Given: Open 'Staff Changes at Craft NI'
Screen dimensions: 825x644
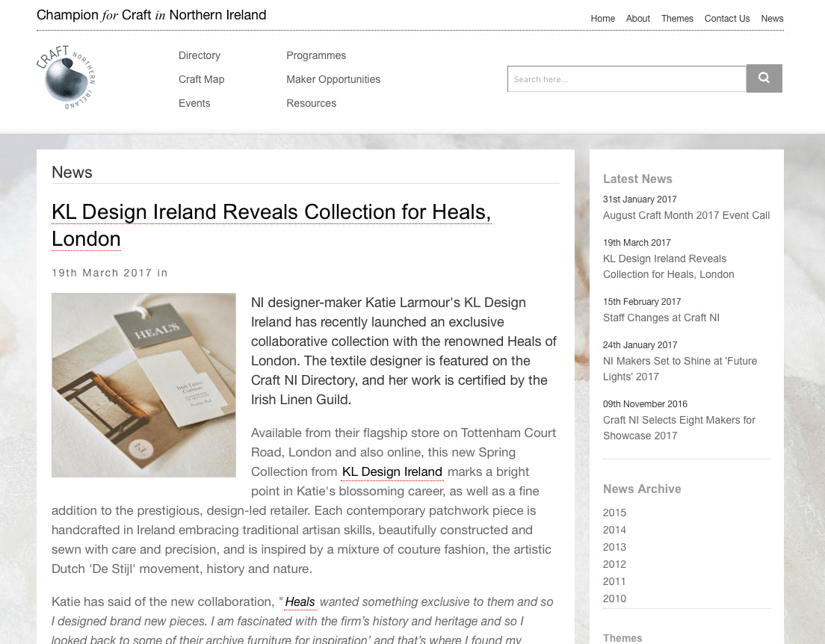Looking at the screenshot, I should point(661,318).
